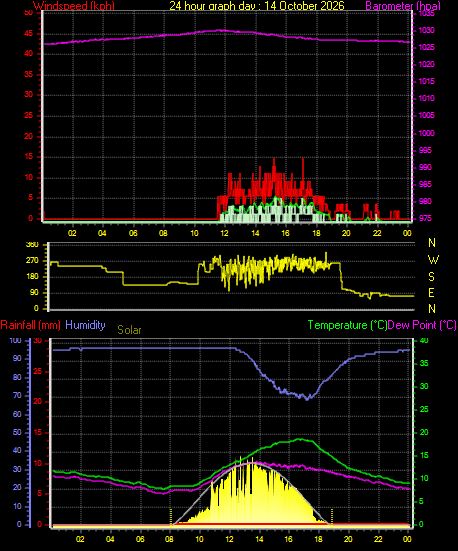Click wind direction axis value 360
This screenshot has width=458, height=551.
[x=32, y=245]
